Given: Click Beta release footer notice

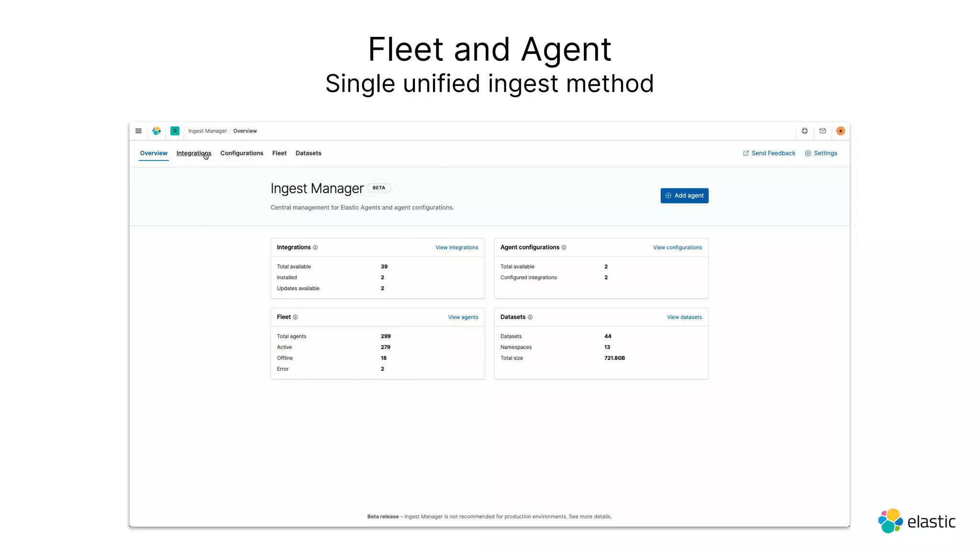Looking at the screenshot, I should point(489,517).
